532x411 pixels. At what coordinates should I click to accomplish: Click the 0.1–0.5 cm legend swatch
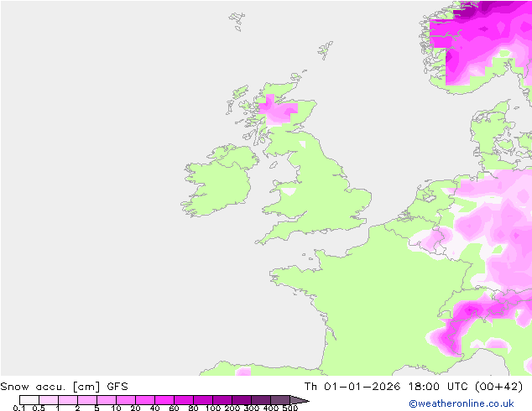click(29, 400)
